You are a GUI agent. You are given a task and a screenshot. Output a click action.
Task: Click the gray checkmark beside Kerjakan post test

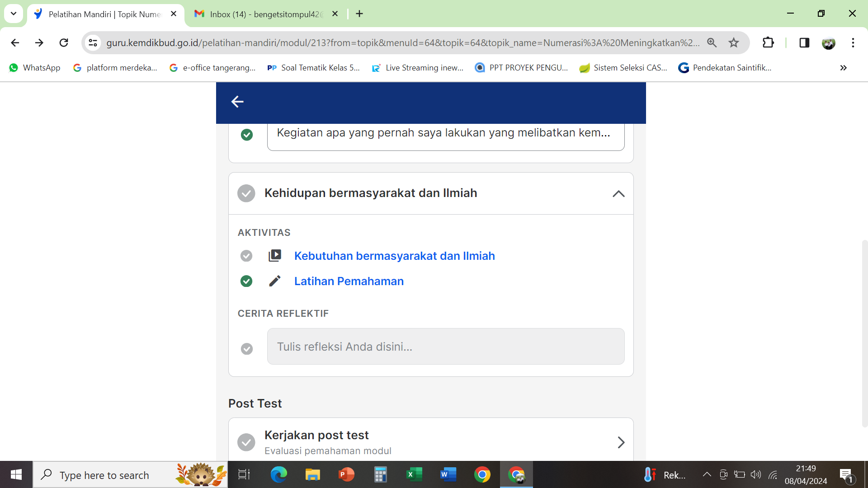(x=246, y=442)
